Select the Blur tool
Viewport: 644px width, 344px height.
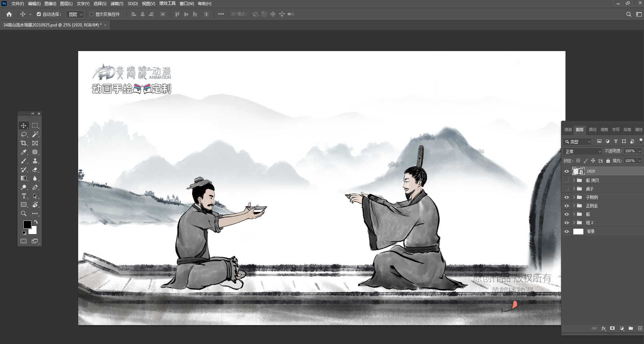(35, 178)
